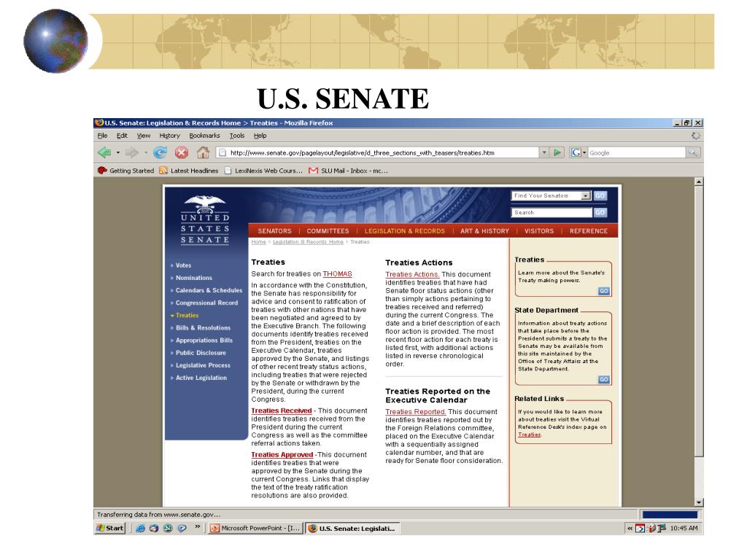Open the forward history dropdown arrow

click(145, 153)
